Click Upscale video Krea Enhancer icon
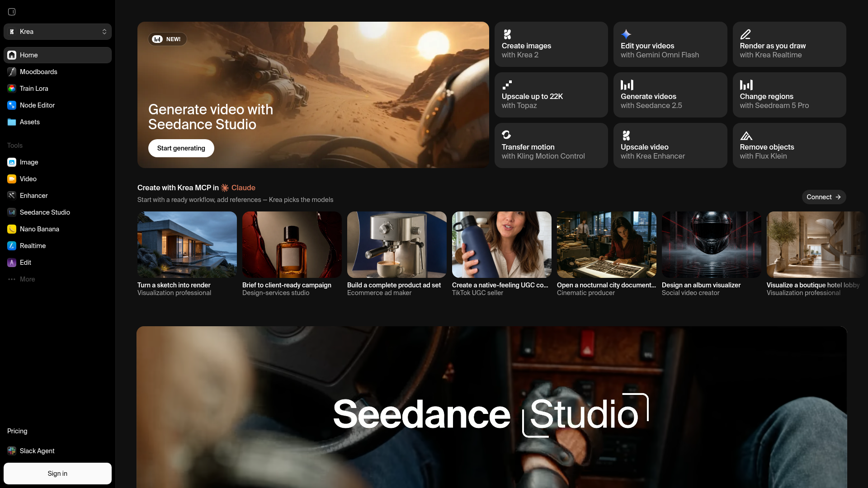Image resolution: width=868 pixels, height=488 pixels. tap(626, 136)
